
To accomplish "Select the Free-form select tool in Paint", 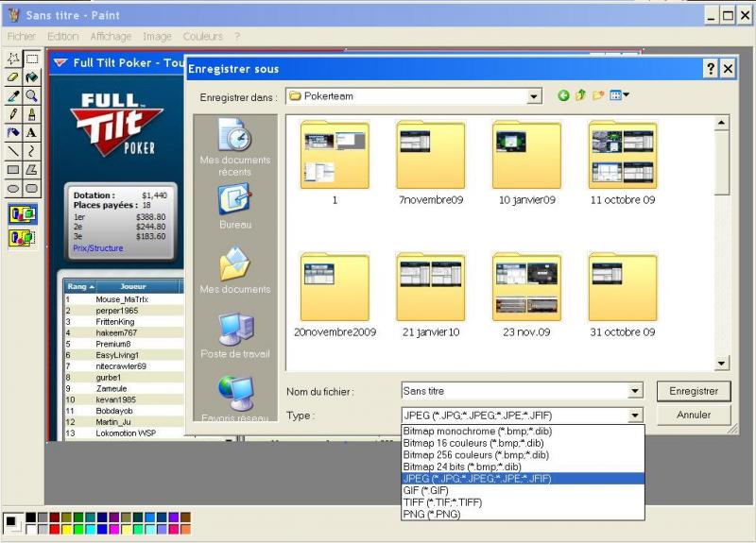I will click(13, 59).
